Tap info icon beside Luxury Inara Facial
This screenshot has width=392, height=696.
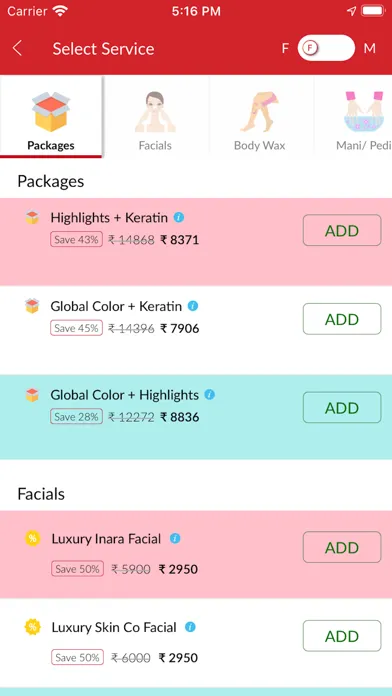(x=175, y=538)
